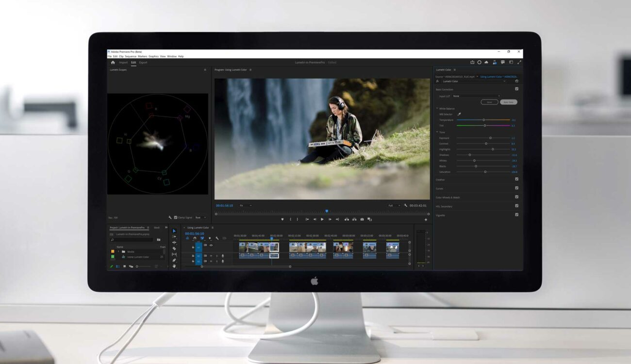Adjust the Temperature slider
This screenshot has height=364, width=631.
(483, 120)
